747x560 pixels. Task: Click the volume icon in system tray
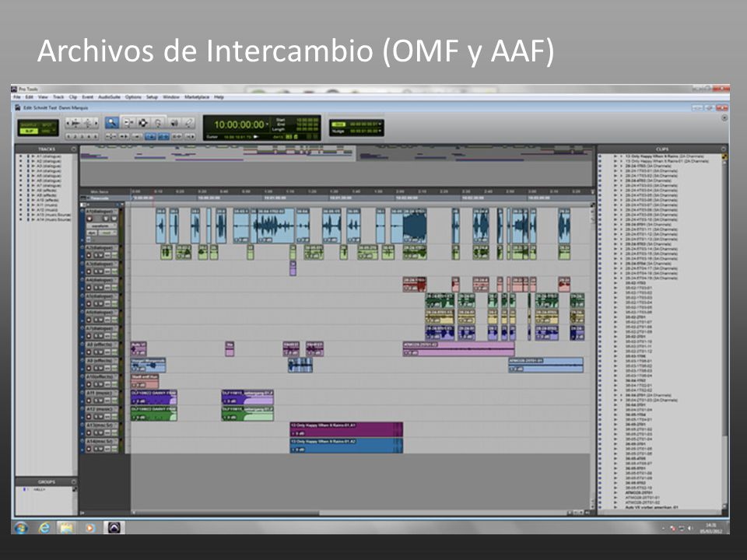coord(690,528)
